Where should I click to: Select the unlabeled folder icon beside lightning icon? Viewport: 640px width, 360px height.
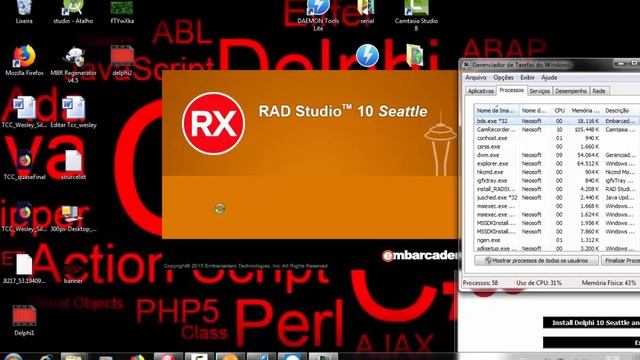pos(416,56)
